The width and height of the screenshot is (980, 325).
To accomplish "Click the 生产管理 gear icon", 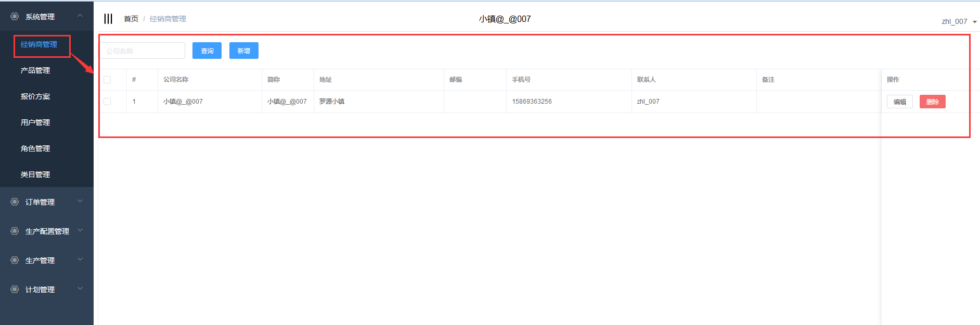I will (x=15, y=260).
